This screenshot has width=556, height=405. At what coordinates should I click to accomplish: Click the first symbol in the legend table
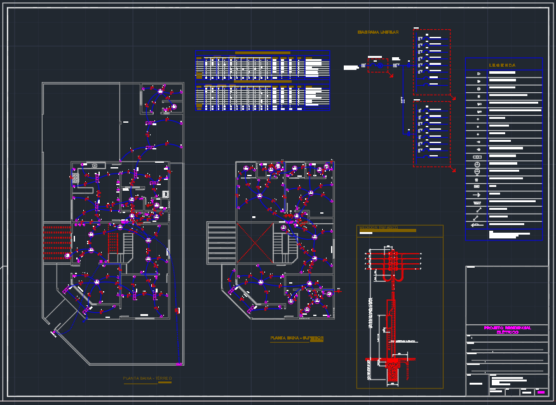[x=477, y=73]
